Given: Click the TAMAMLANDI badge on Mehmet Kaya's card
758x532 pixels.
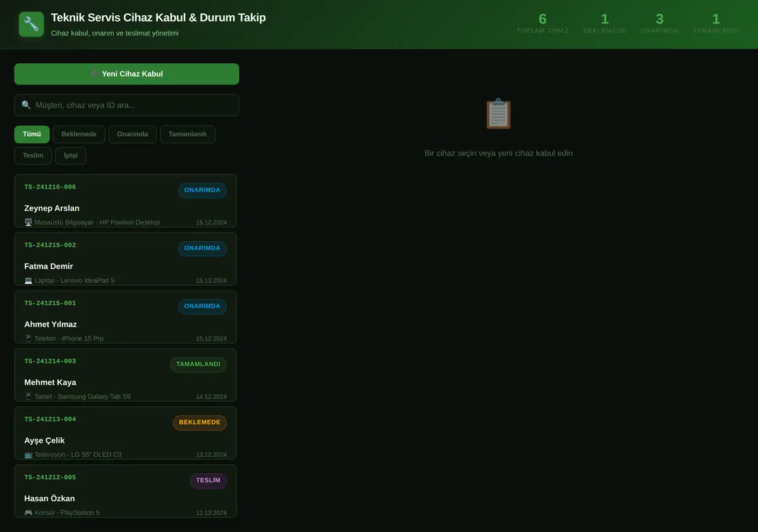Looking at the screenshot, I should coord(198,365).
